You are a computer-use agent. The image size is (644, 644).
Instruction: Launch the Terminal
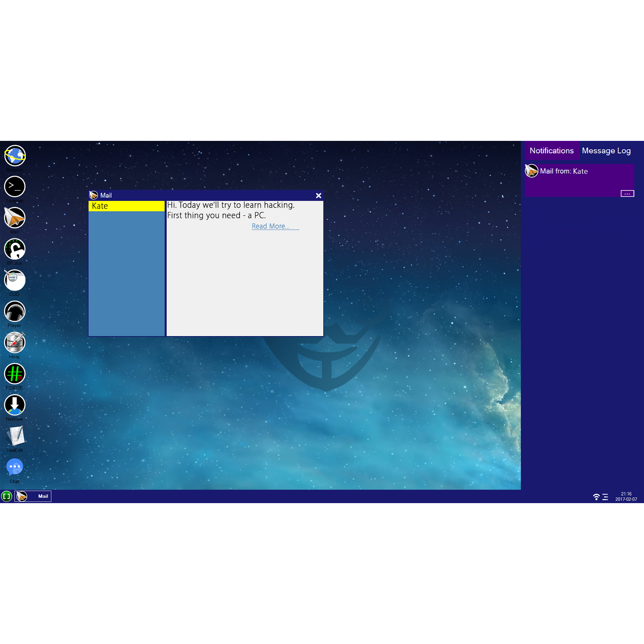14,187
